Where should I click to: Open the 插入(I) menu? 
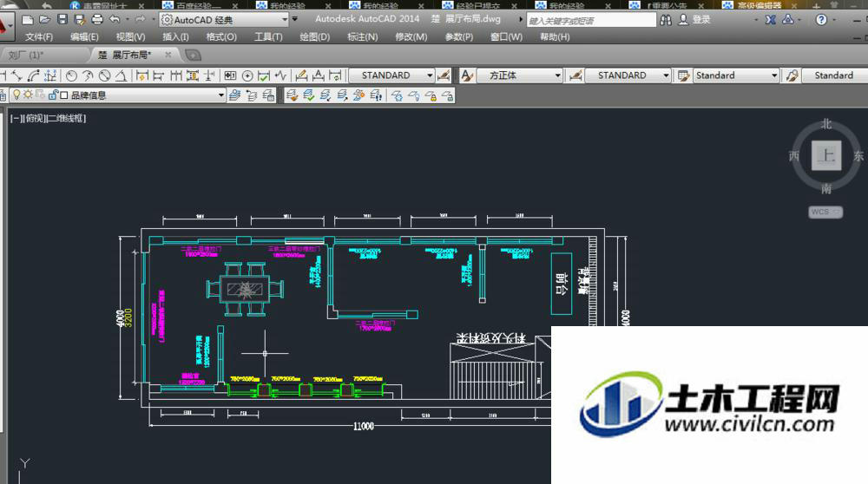(x=175, y=37)
